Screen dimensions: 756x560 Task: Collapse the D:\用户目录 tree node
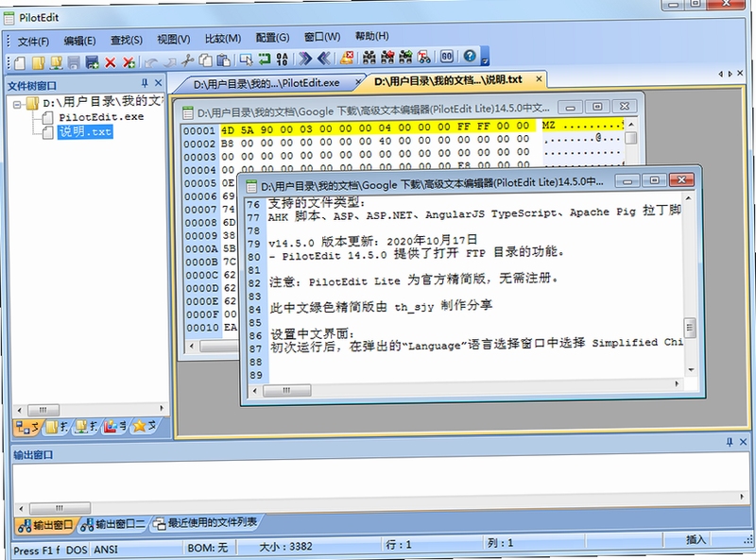17,104
